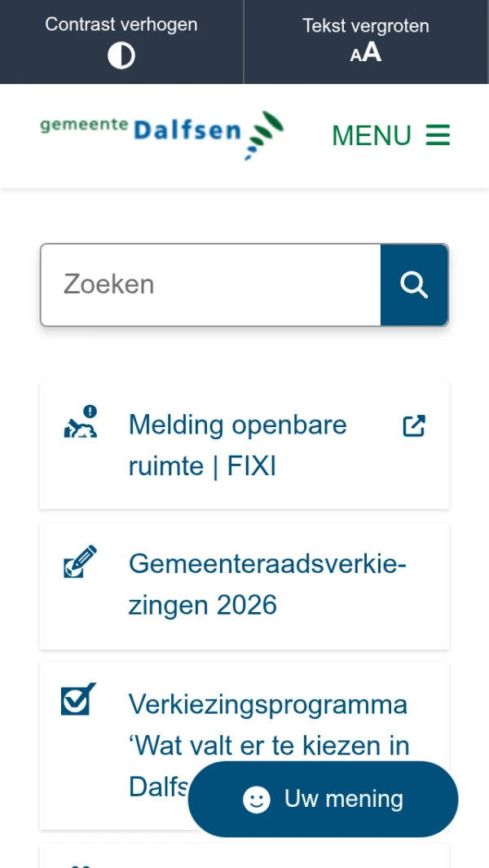This screenshot has width=489, height=868.
Task: Click the pencil ballot voting icon
Action: coord(81,562)
